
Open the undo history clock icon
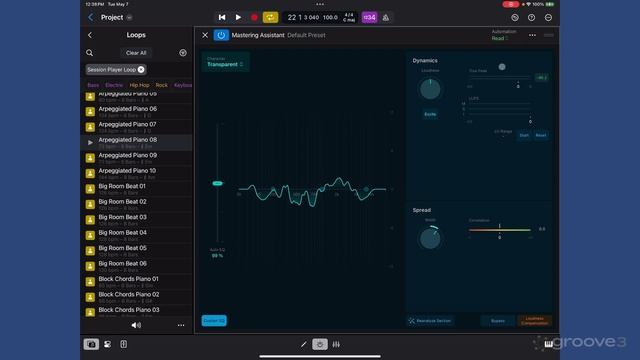click(x=515, y=18)
